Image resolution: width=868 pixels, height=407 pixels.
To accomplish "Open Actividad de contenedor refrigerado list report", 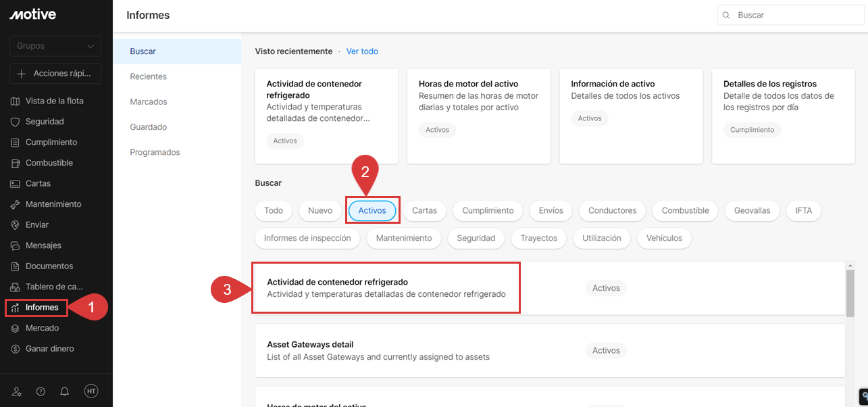I will click(550, 288).
